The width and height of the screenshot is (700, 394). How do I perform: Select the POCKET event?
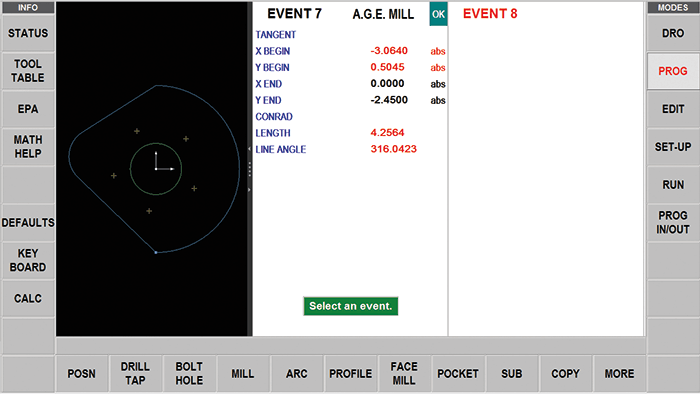tap(458, 374)
